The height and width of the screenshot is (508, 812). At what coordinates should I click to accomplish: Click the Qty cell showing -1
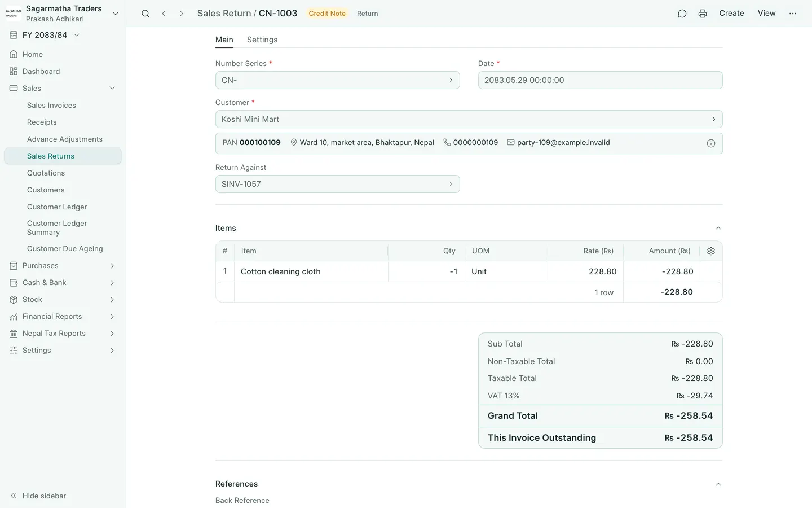[426, 271]
